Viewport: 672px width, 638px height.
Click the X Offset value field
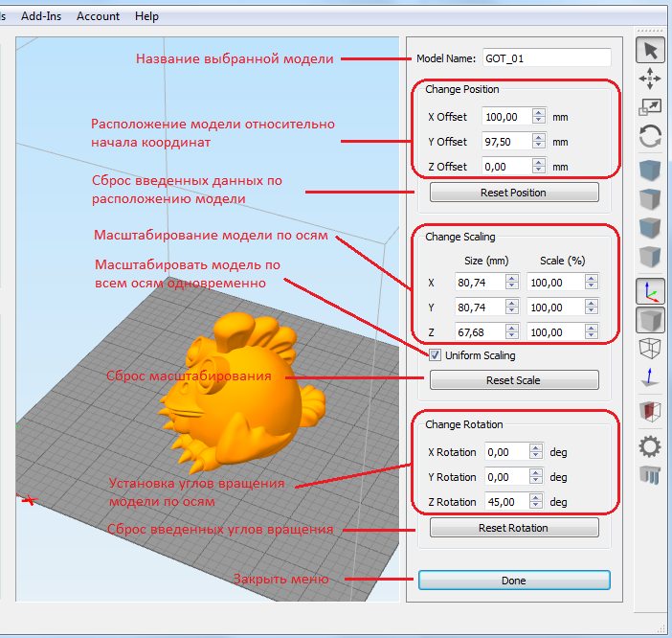(506, 117)
